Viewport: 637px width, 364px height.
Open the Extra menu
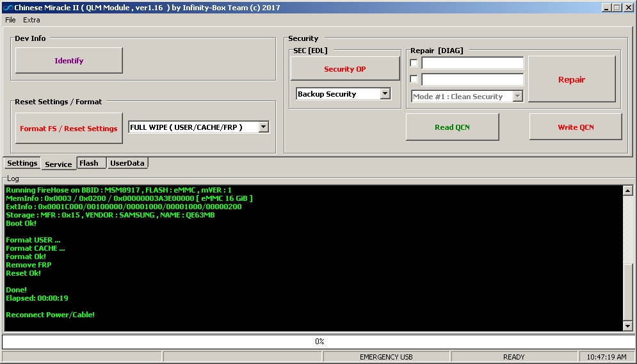point(31,20)
